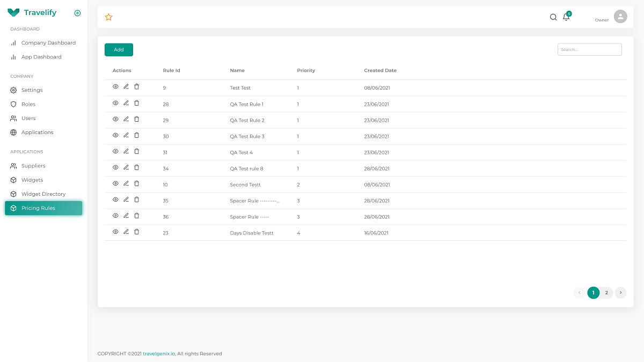Follow the travelgenix.io footer link
644x362 pixels.
[x=159, y=354]
